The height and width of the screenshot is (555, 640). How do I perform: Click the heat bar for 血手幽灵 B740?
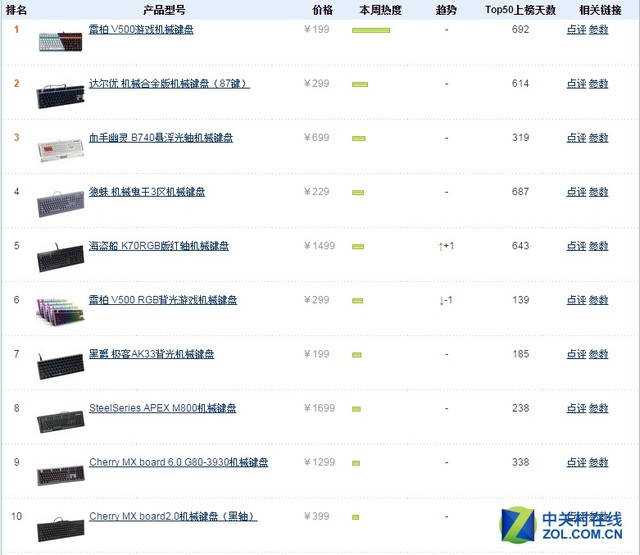tap(359, 138)
